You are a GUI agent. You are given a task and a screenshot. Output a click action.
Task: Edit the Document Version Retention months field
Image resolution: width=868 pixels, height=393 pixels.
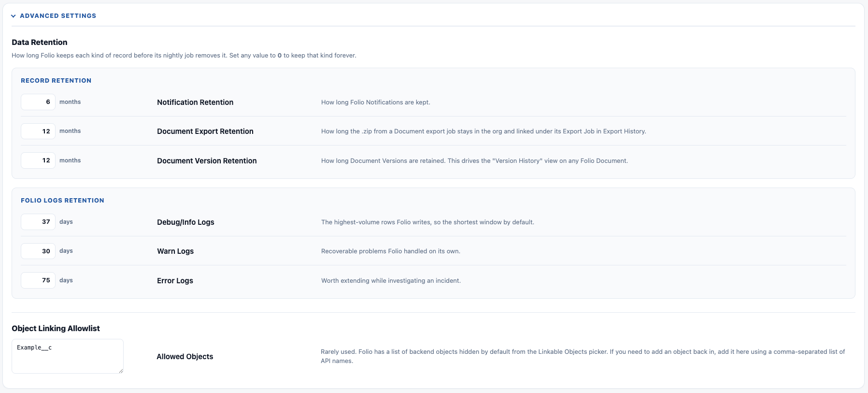[x=38, y=160]
